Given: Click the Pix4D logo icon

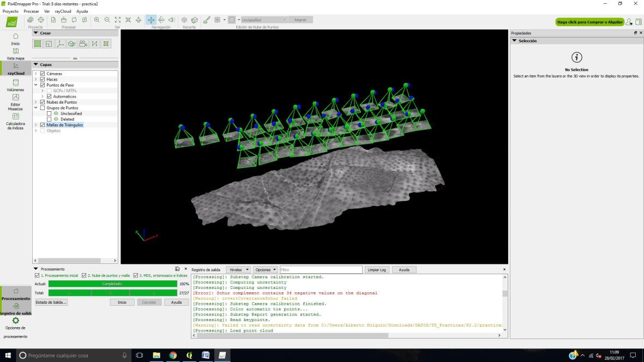Looking at the screenshot, I should click(11, 22).
